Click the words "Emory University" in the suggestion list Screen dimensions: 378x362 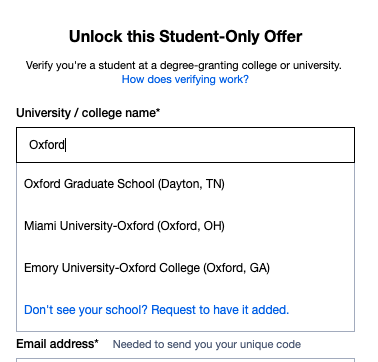point(70,268)
